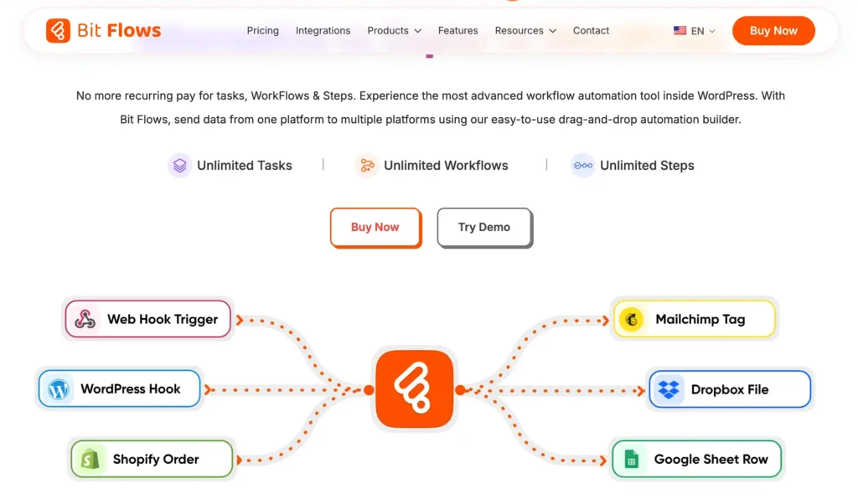Select the 'Mailchimp Tag' label
The width and height of the screenshot is (858, 504).
[x=700, y=319]
